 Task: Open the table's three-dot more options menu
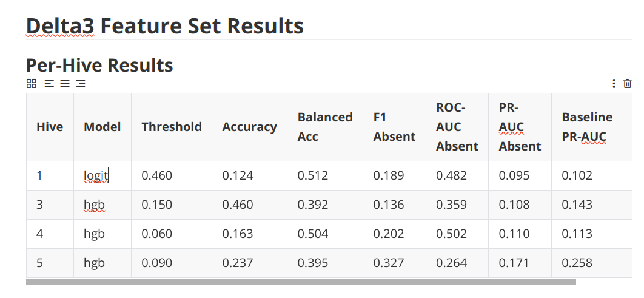614,83
